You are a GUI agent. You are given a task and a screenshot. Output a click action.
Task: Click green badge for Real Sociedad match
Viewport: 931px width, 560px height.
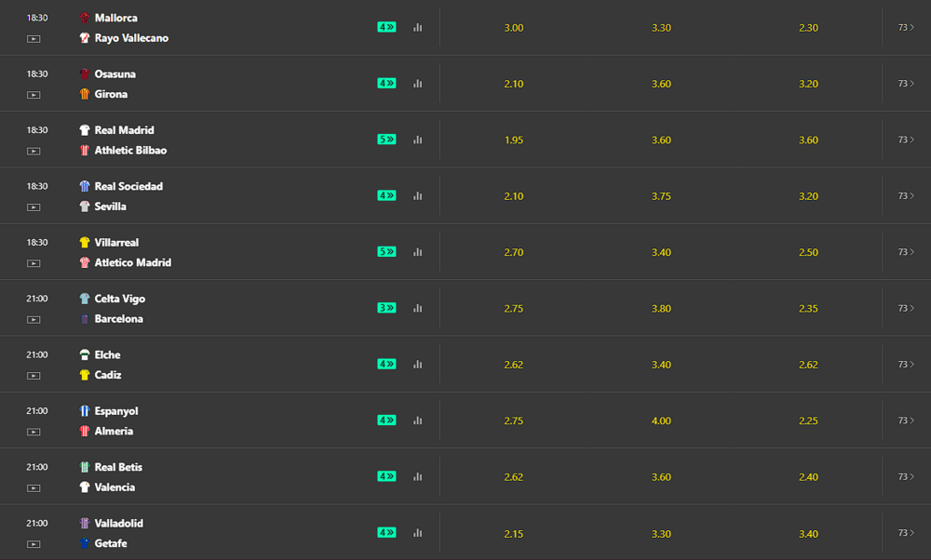(x=386, y=195)
